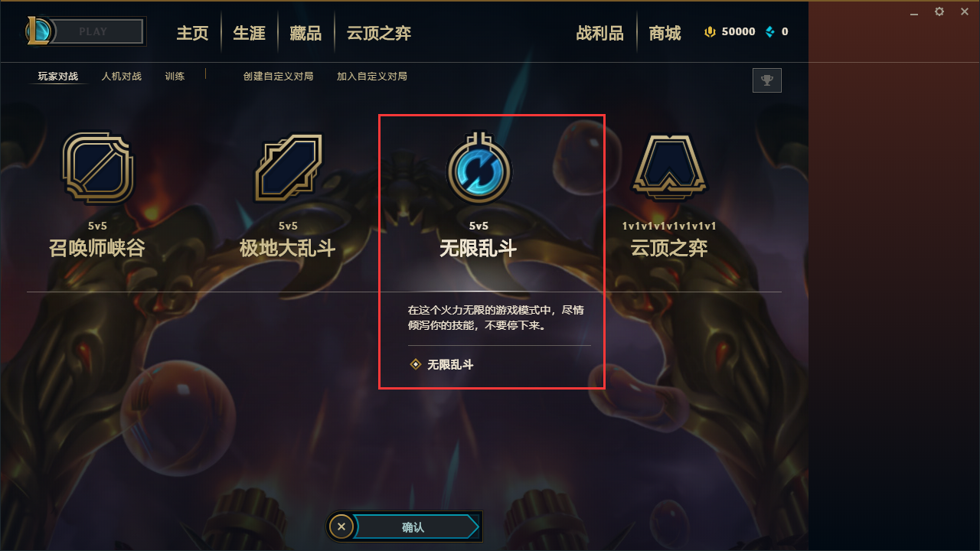The image size is (980, 551).
Task: Open the 训练 tab
Action: (175, 77)
